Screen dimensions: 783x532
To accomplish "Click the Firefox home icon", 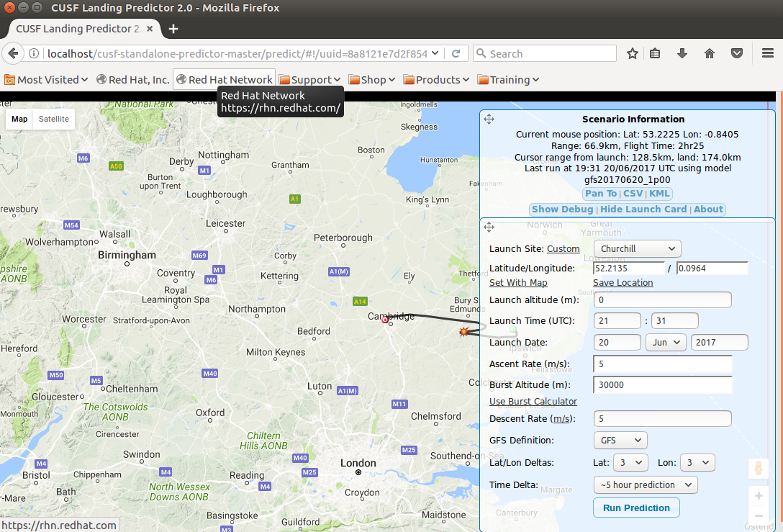I will [710, 54].
